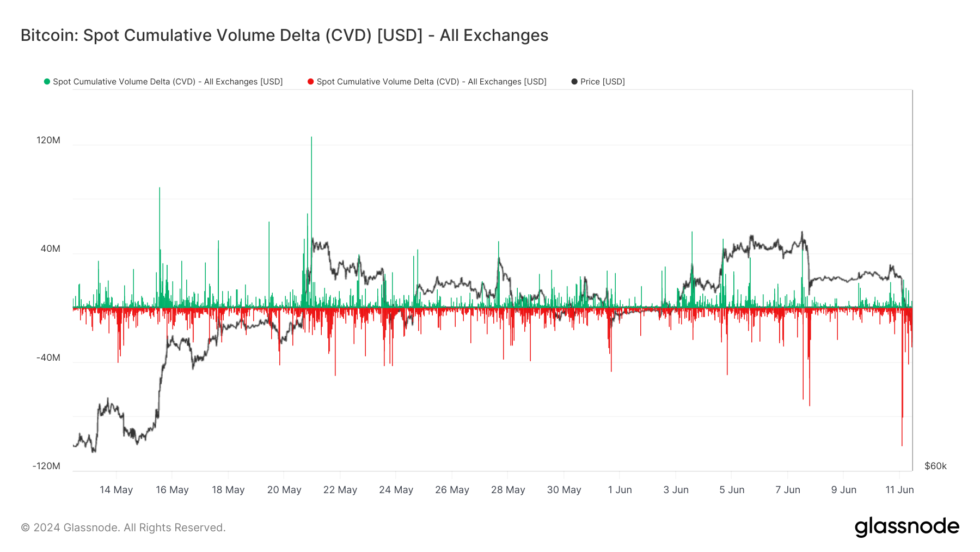The image size is (980, 552).
Task: Click the $60k price axis label
Action: [x=935, y=466]
